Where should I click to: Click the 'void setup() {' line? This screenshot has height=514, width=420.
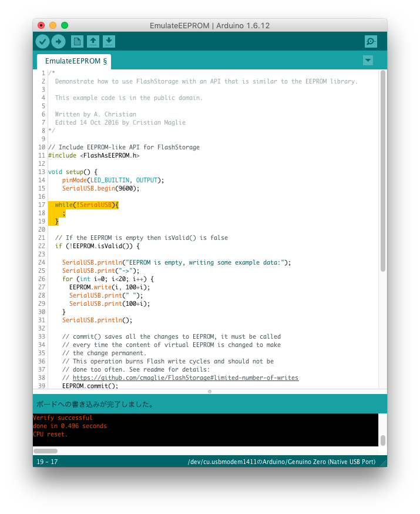coord(73,172)
